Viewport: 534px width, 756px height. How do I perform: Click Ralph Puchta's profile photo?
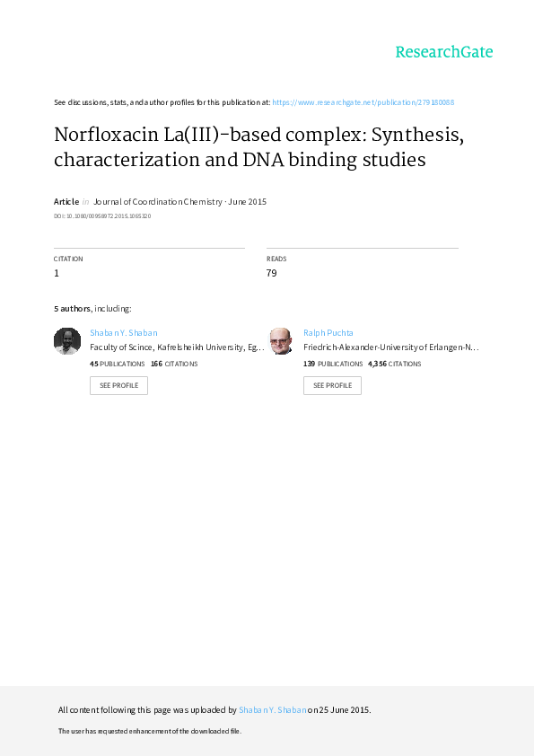tap(281, 341)
